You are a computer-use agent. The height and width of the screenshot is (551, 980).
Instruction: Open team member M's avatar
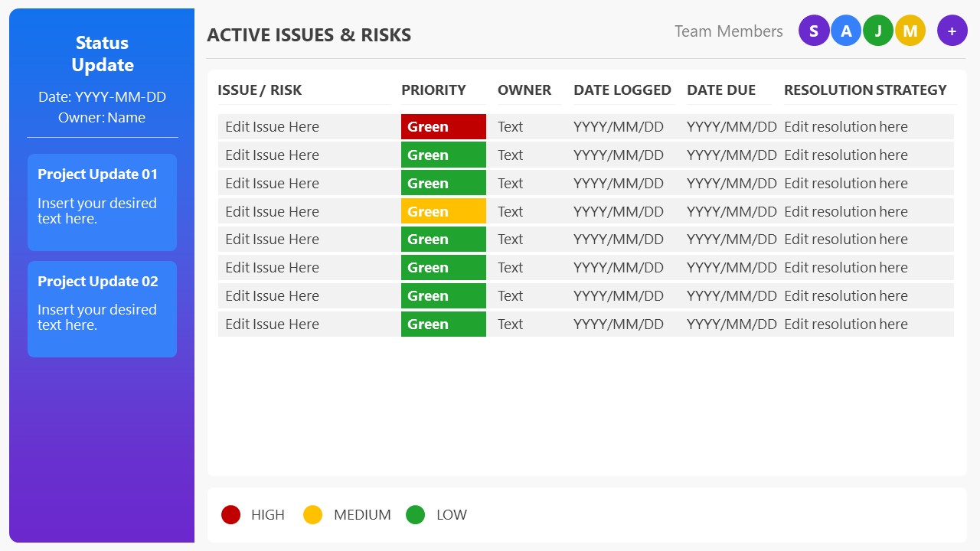click(910, 31)
